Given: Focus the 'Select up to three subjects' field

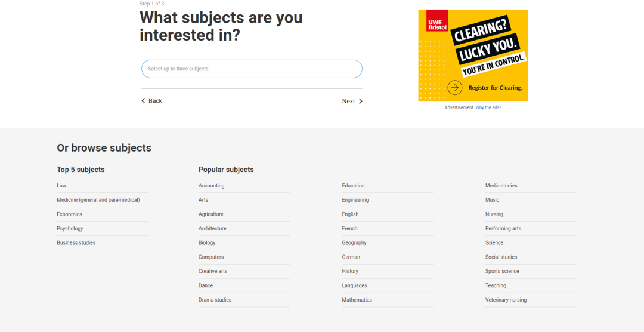Looking at the screenshot, I should click(x=252, y=69).
